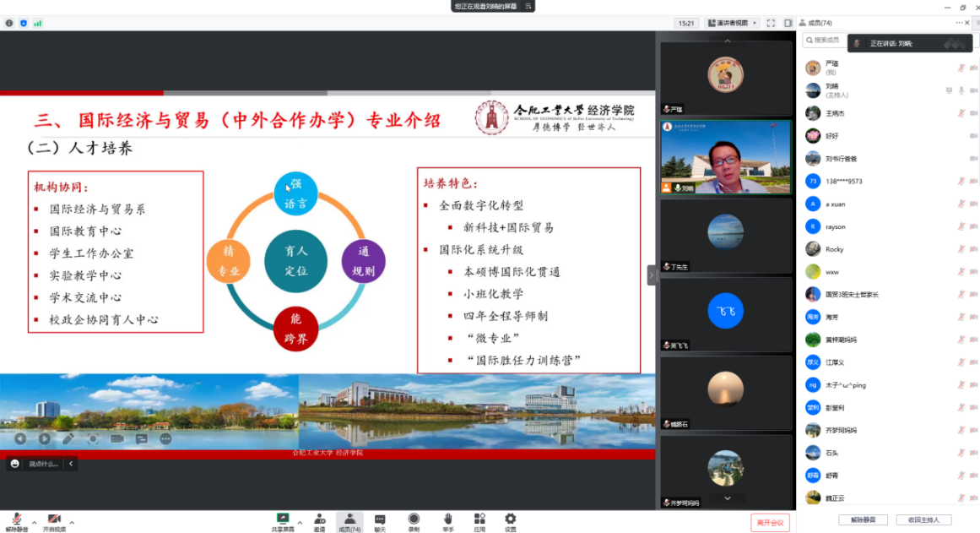Image resolution: width=980 pixels, height=533 pixels.
Task: Collapse video strip with the side arrow handle
Action: point(651,275)
